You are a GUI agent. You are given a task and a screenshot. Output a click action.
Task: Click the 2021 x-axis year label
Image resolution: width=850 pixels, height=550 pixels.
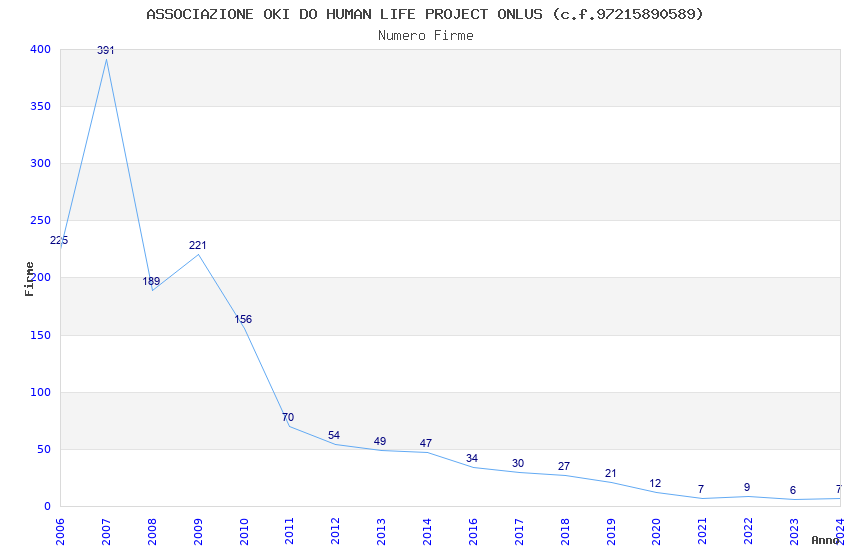tap(703, 531)
